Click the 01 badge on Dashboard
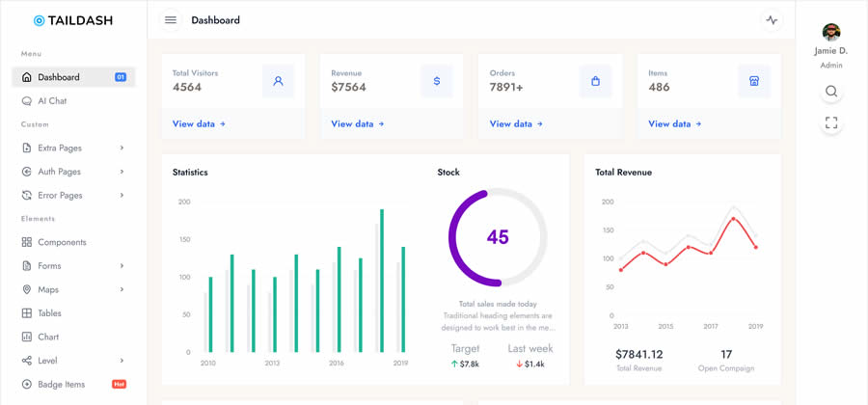Image resolution: width=868 pixels, height=405 pixels. [x=121, y=77]
